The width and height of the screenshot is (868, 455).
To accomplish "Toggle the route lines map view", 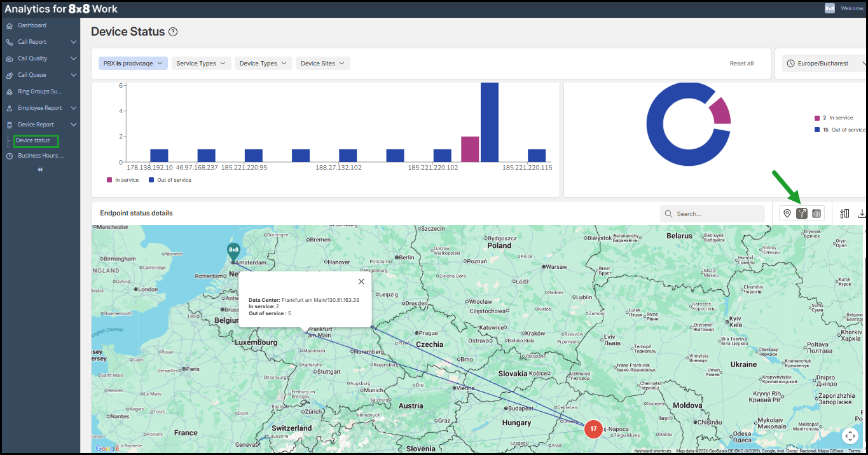I will pyautogui.click(x=802, y=214).
